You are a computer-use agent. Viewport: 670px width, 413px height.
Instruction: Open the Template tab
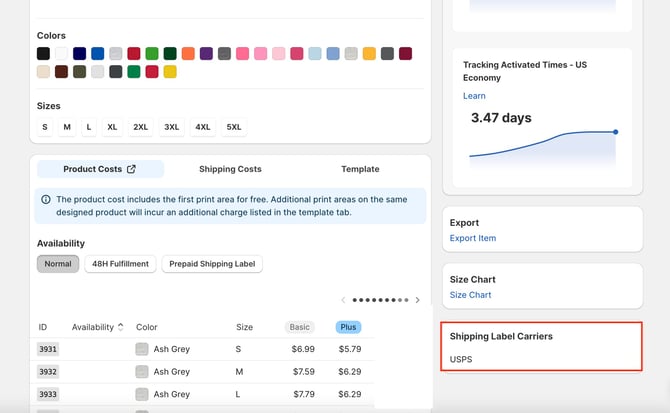360,170
